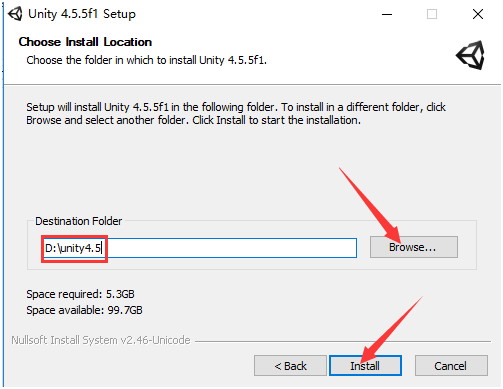The width and height of the screenshot is (503, 389).
Task: Click the Destination Folder group label
Action: coord(79,221)
